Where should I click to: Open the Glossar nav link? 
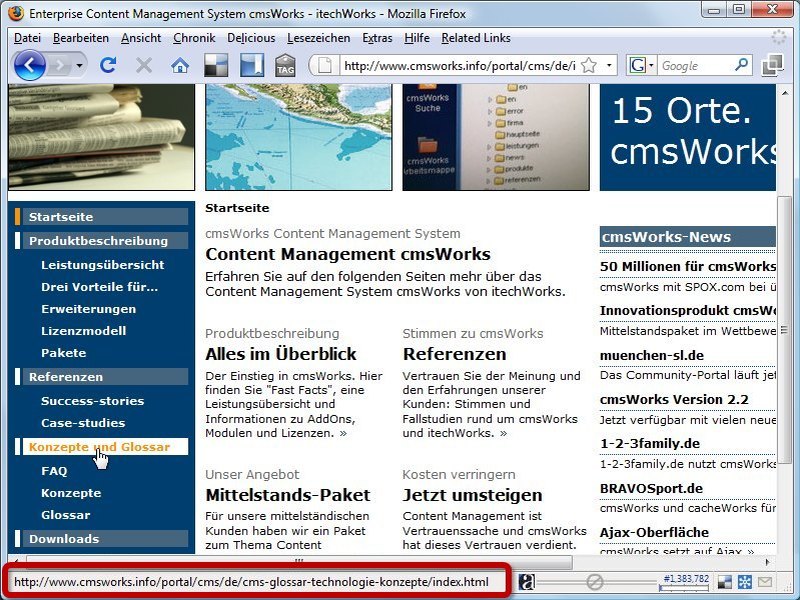click(x=65, y=515)
